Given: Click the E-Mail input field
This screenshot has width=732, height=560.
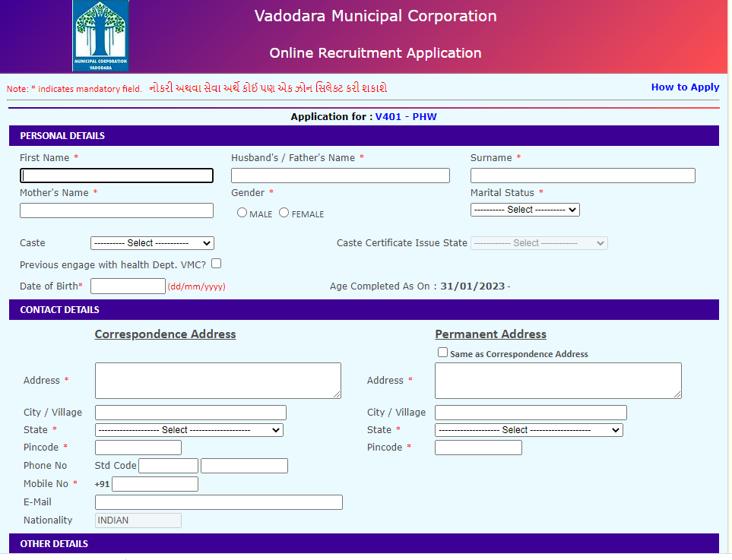Looking at the screenshot, I should 218,501.
